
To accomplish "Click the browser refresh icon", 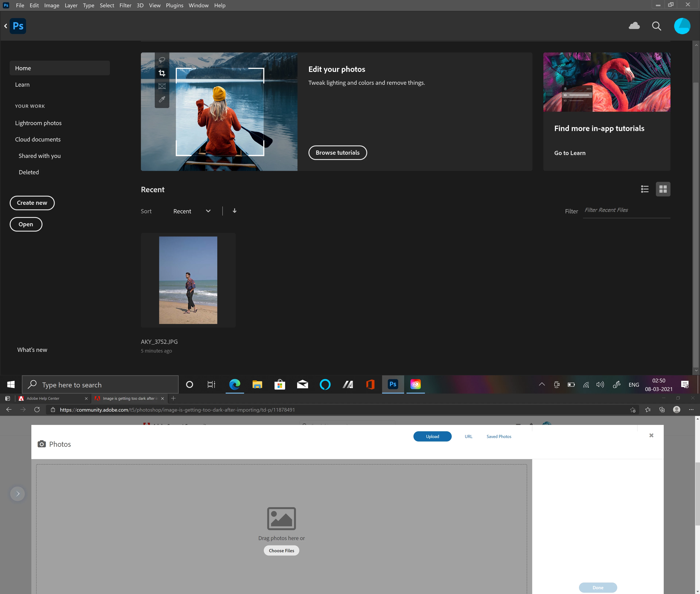I will click(x=37, y=409).
